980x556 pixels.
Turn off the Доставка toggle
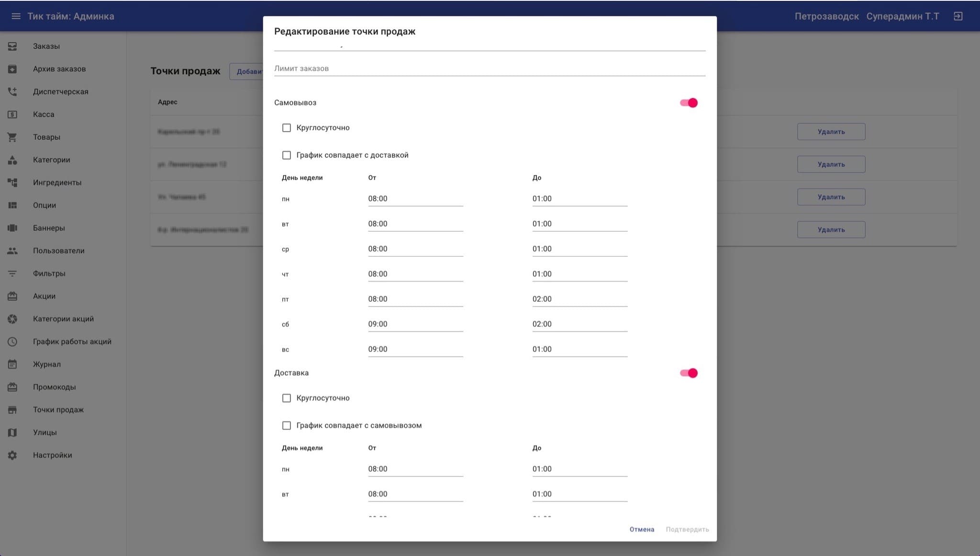pos(689,373)
